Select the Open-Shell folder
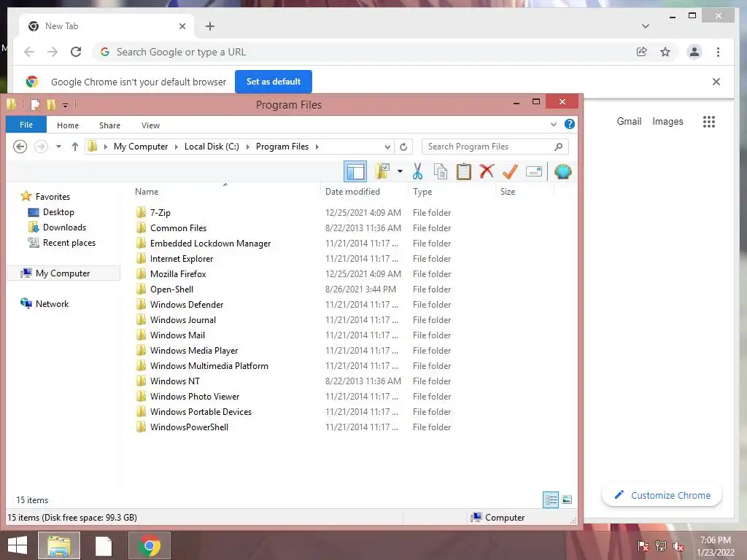 165,289
